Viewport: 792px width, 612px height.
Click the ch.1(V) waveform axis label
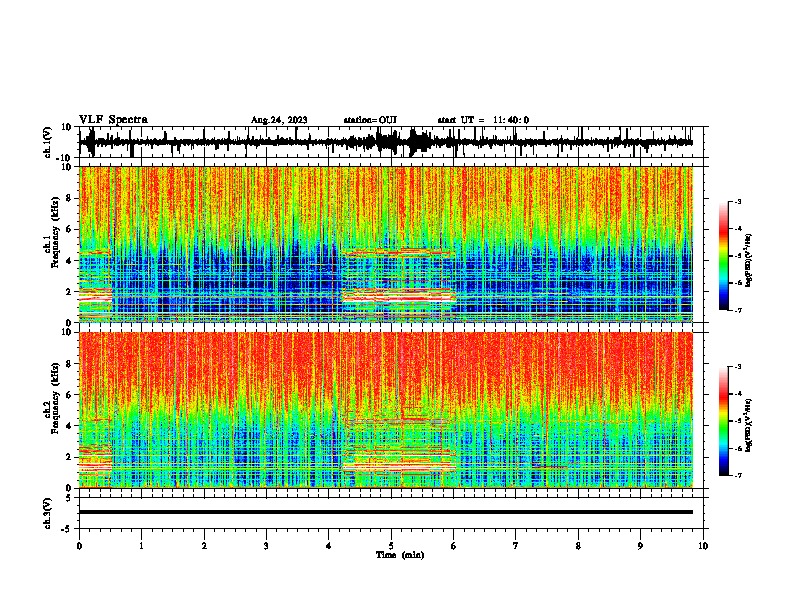click(48, 142)
